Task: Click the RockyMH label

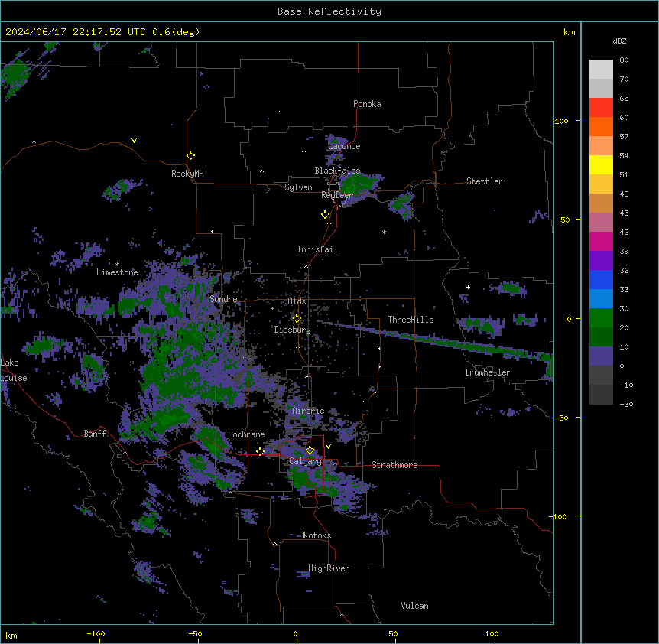Action: point(187,174)
